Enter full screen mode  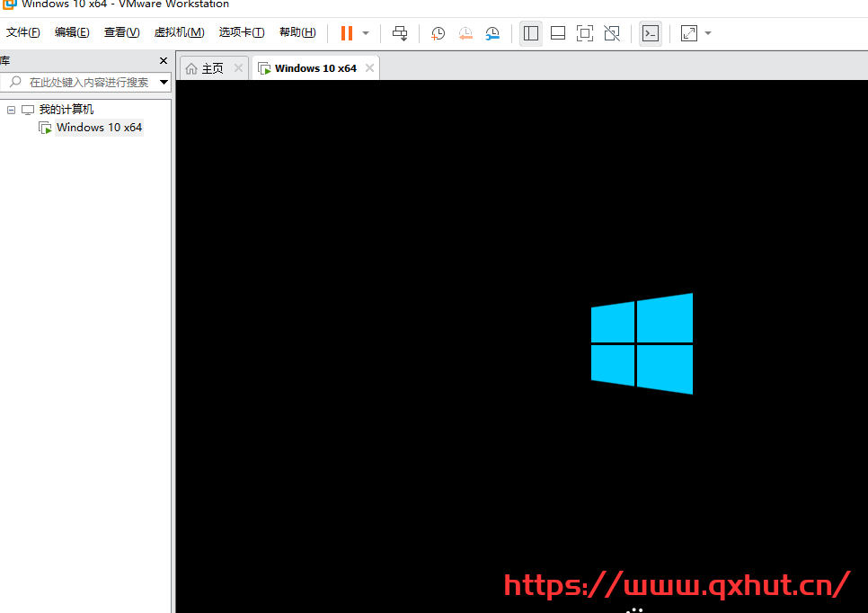click(585, 33)
